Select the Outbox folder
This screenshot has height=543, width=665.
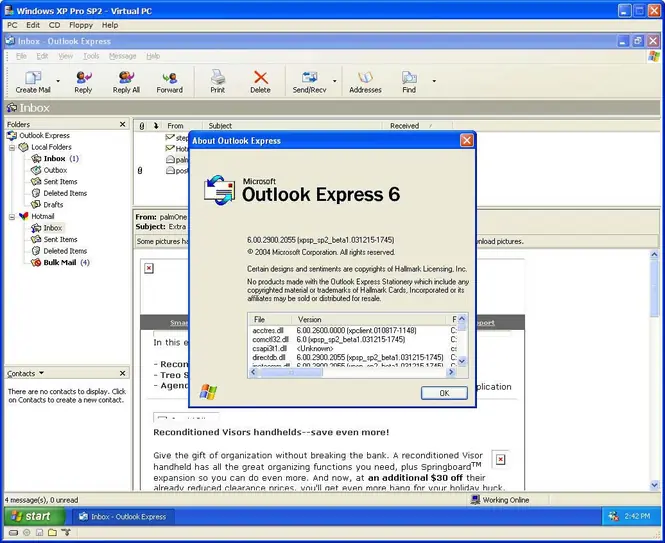click(x=55, y=170)
